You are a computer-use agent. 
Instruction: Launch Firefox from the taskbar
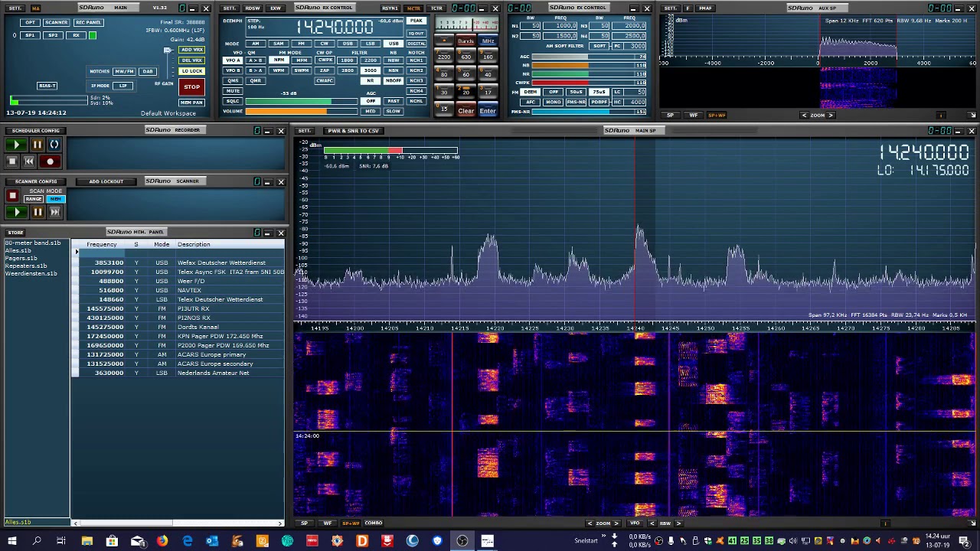(x=162, y=541)
